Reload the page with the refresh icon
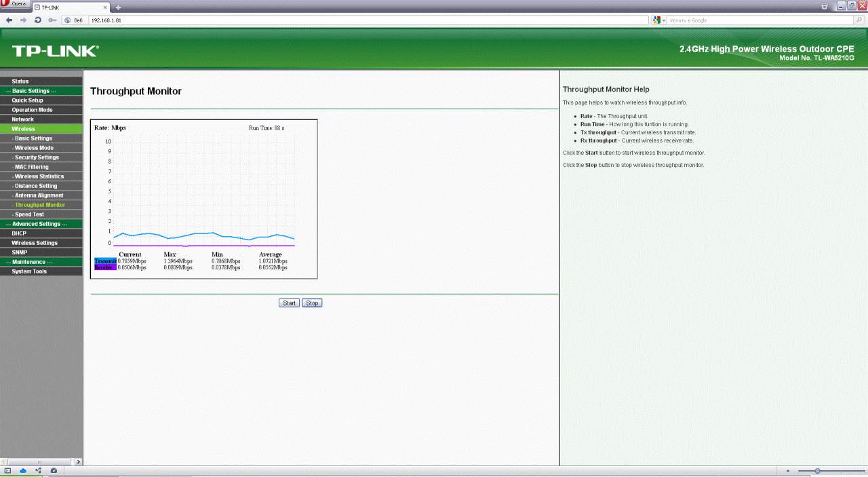Image resolution: width=868 pixels, height=477 pixels. point(38,20)
